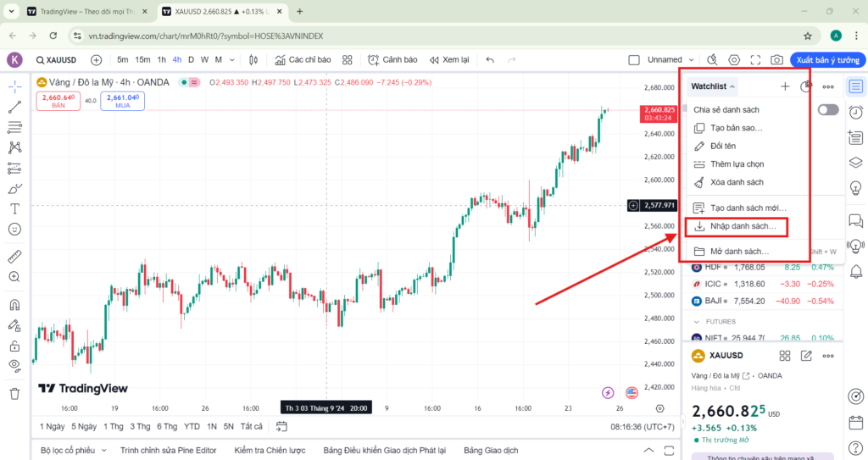Add symbol to compare with plus icon

(x=97, y=60)
